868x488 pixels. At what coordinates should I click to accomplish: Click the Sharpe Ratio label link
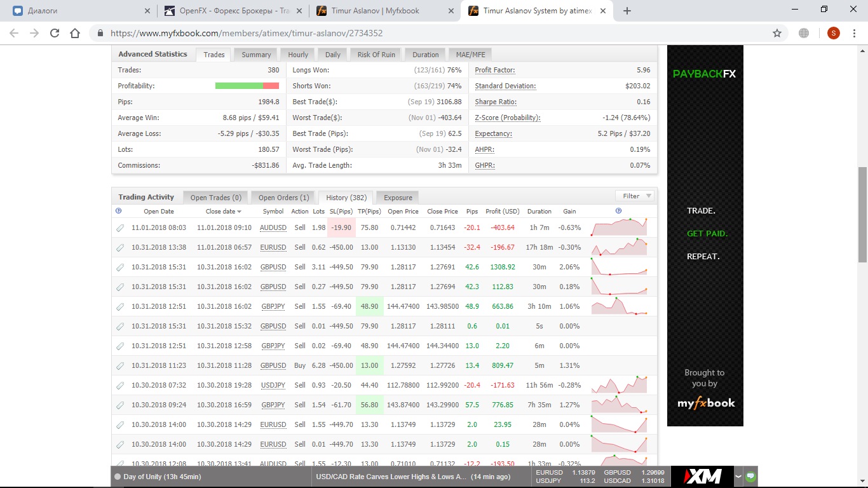point(496,102)
